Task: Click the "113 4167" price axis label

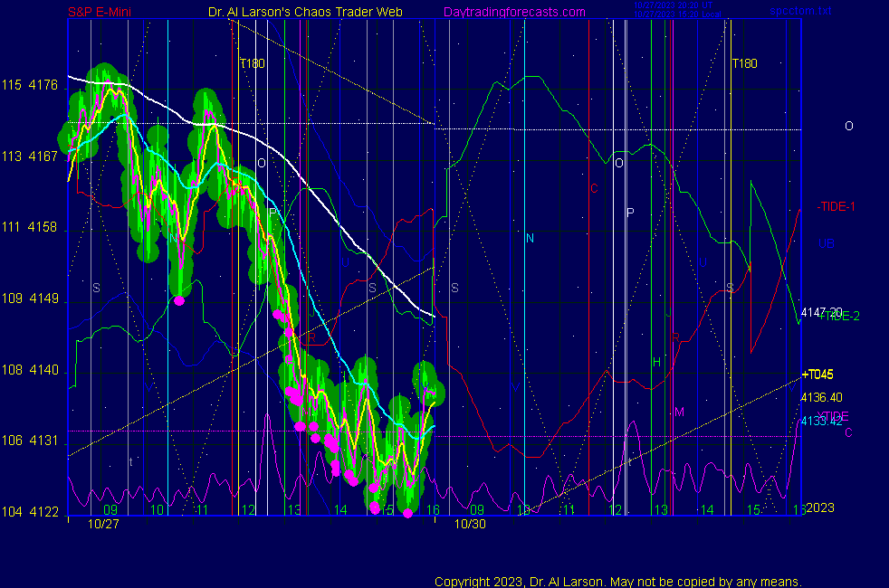Action: click(x=30, y=156)
